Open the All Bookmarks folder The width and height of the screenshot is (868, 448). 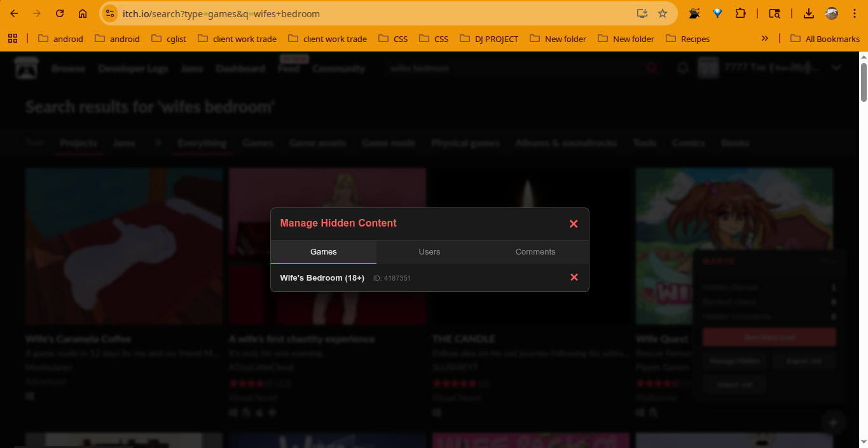pyautogui.click(x=825, y=39)
